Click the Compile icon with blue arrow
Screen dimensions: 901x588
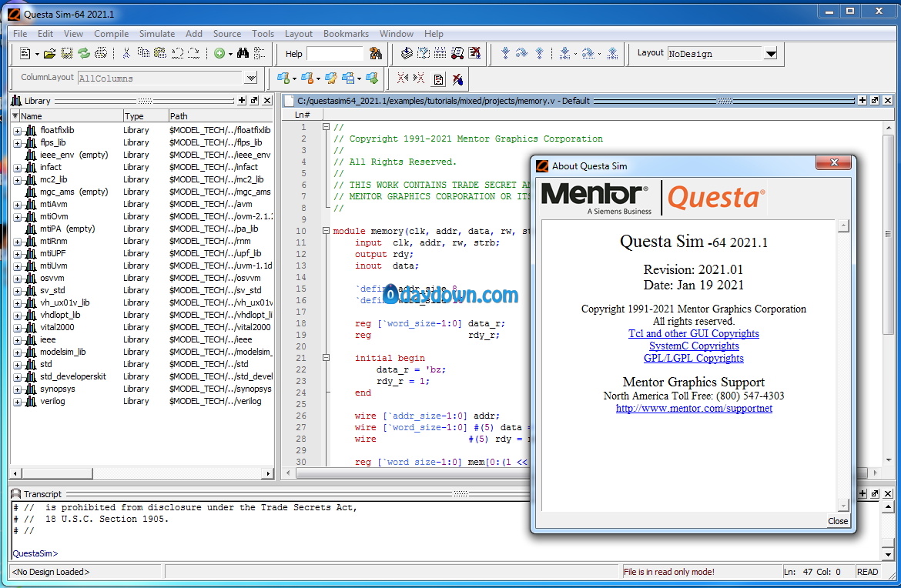pyautogui.click(x=407, y=53)
